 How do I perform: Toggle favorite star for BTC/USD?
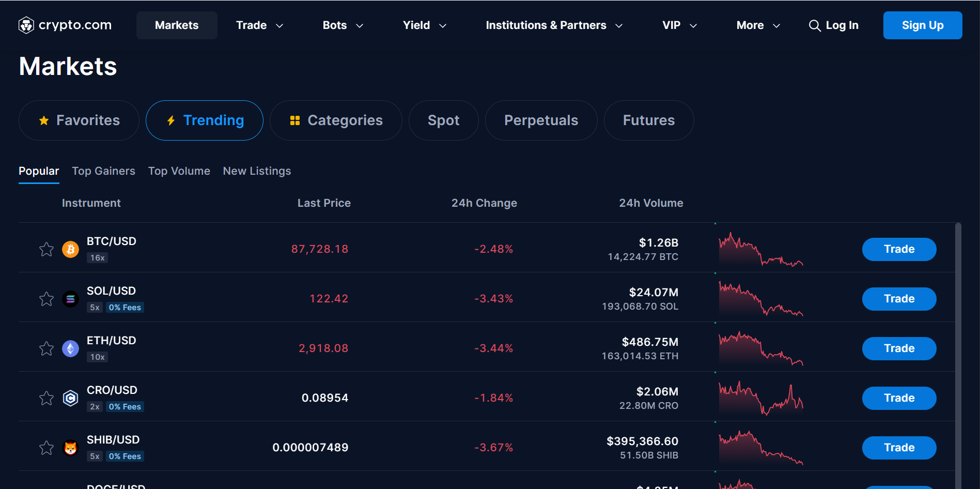click(46, 249)
